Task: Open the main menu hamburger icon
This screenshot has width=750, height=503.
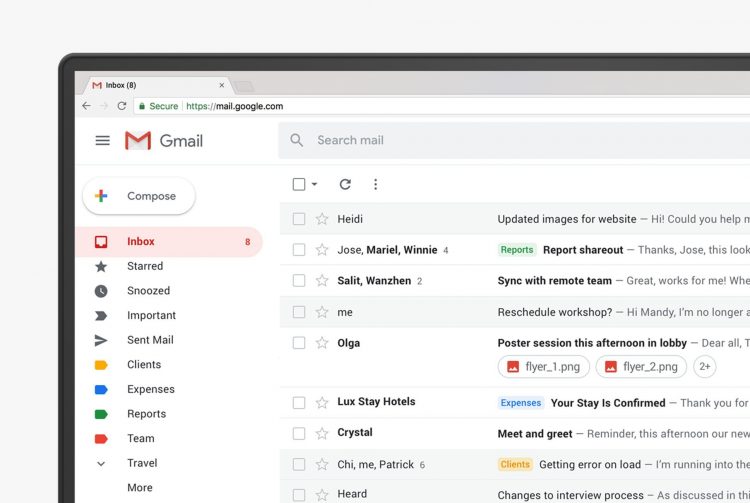Action: [x=102, y=141]
